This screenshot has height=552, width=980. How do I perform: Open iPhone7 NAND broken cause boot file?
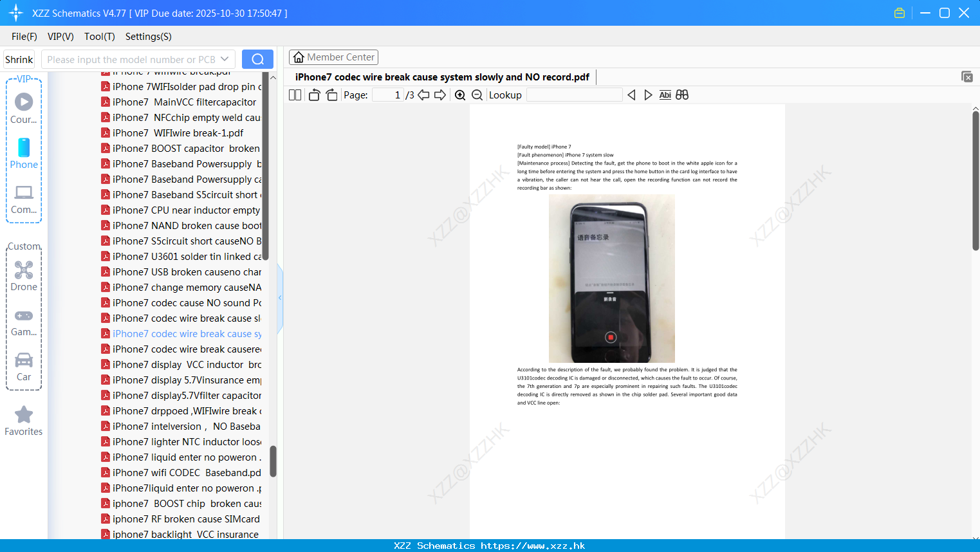[x=181, y=226]
